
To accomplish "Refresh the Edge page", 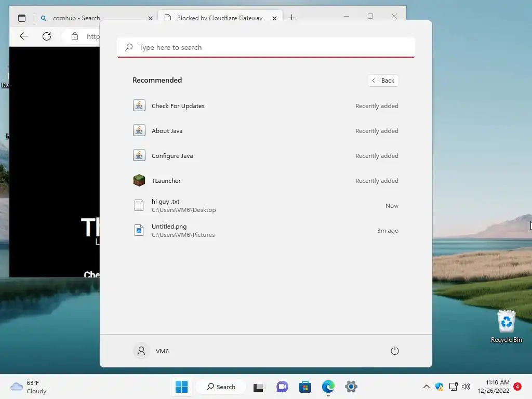I will click(47, 36).
